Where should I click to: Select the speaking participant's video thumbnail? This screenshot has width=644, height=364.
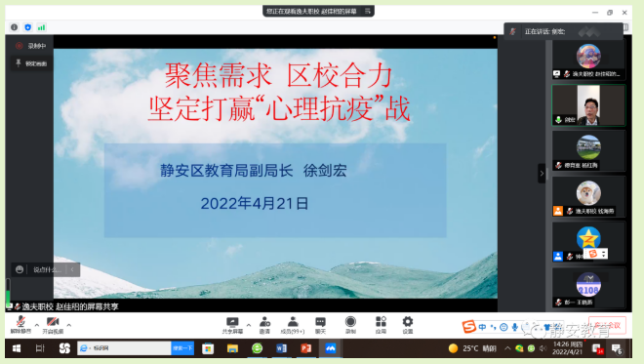coord(588,105)
